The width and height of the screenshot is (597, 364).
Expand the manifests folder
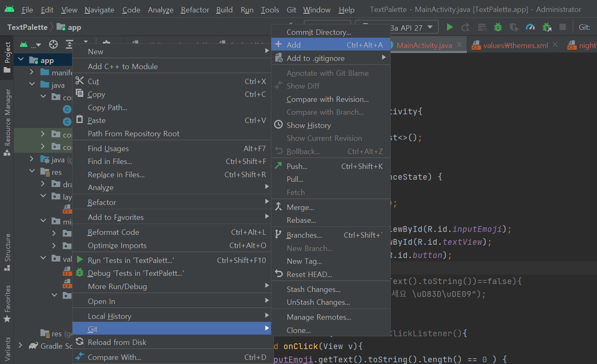pyautogui.click(x=31, y=72)
